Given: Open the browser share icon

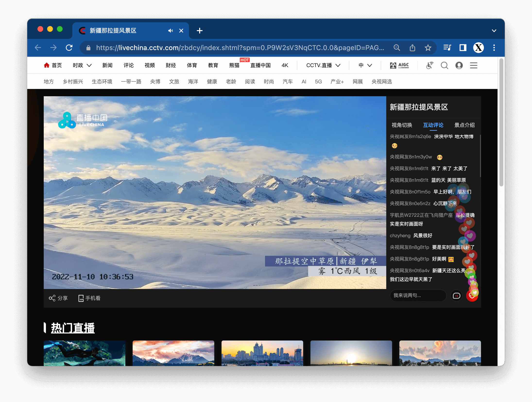Looking at the screenshot, I should coord(412,48).
